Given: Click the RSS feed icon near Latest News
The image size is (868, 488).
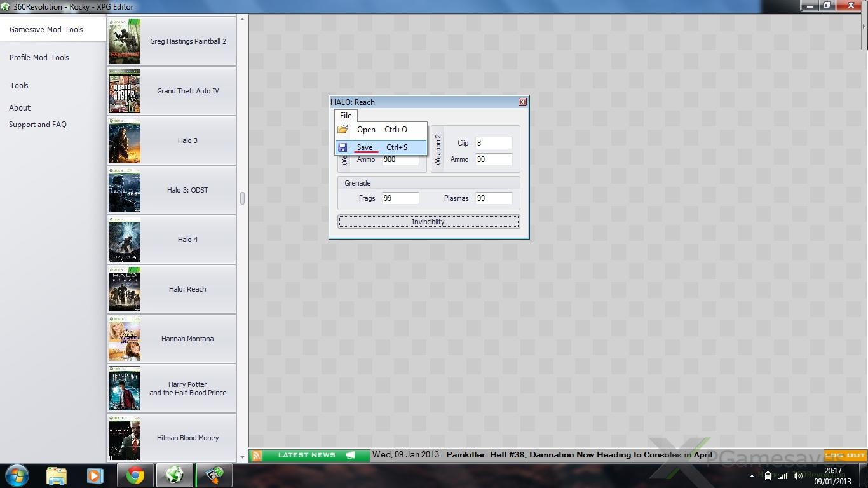Looking at the screenshot, I should pyautogui.click(x=256, y=456).
